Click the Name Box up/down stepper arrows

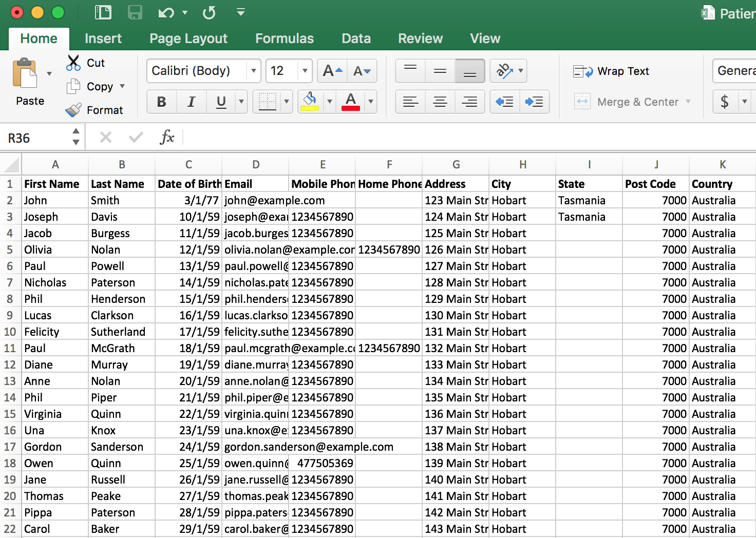(76, 137)
